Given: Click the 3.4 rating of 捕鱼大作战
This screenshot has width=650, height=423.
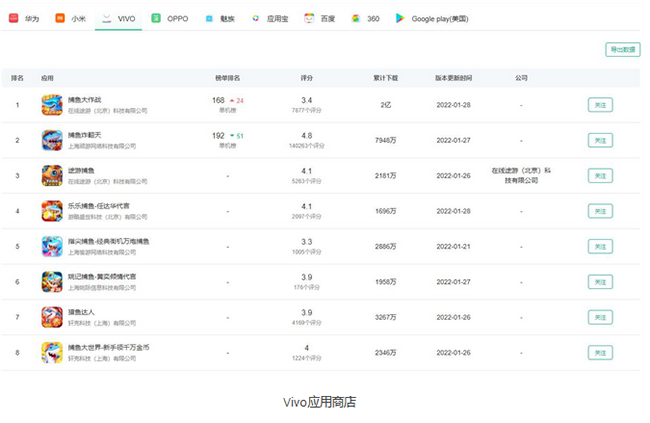Looking at the screenshot, I should coord(307,100).
